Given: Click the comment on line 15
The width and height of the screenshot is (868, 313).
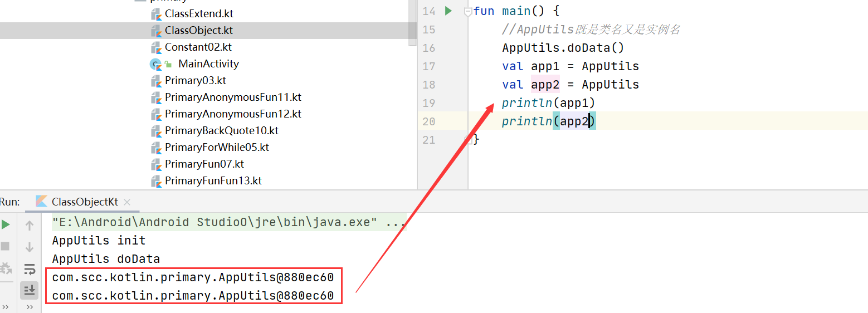Looking at the screenshot, I should point(591,30).
